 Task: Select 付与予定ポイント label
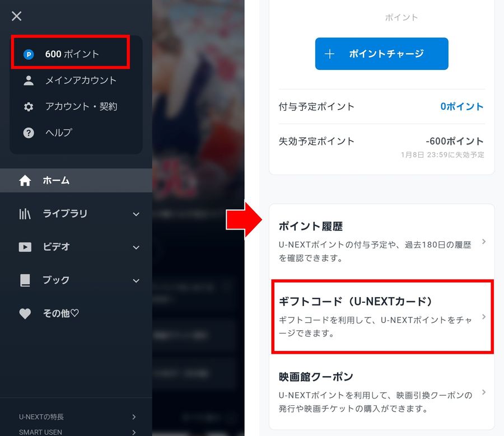point(316,107)
